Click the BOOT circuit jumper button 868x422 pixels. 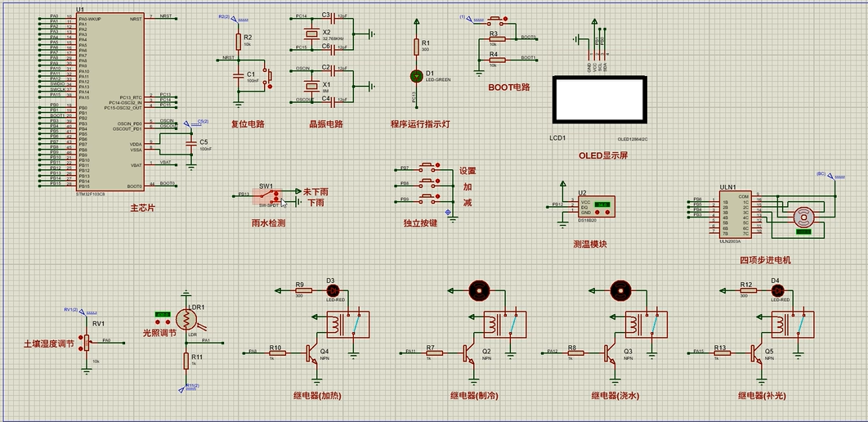pos(495,20)
